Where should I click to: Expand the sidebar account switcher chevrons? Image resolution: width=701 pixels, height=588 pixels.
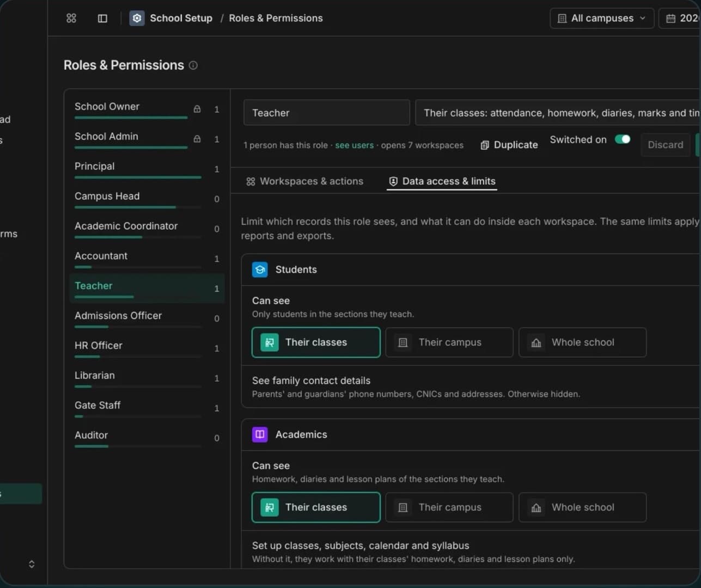pyautogui.click(x=32, y=564)
